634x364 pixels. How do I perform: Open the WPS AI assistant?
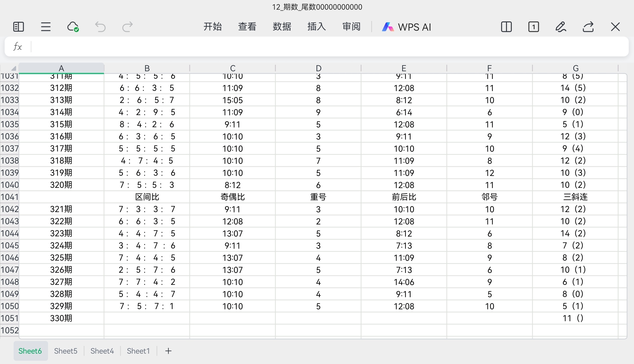pyautogui.click(x=407, y=27)
